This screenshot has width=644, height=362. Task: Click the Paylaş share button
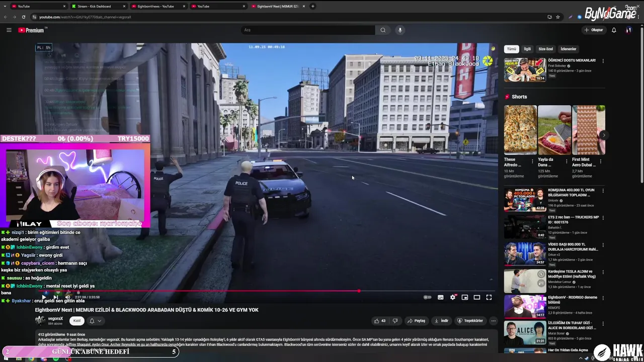click(416, 321)
